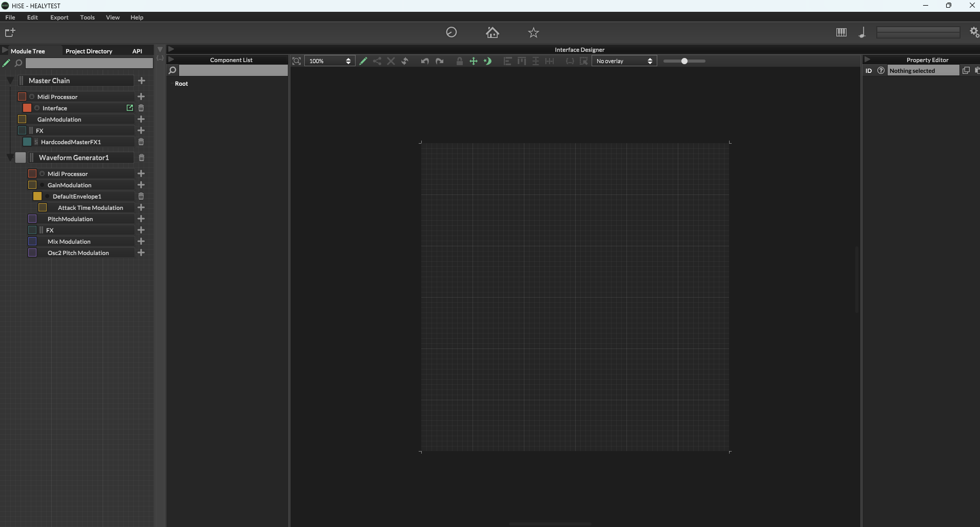Image resolution: width=980 pixels, height=527 pixels.
Task: Distribute components vertically
Action: pos(536,61)
